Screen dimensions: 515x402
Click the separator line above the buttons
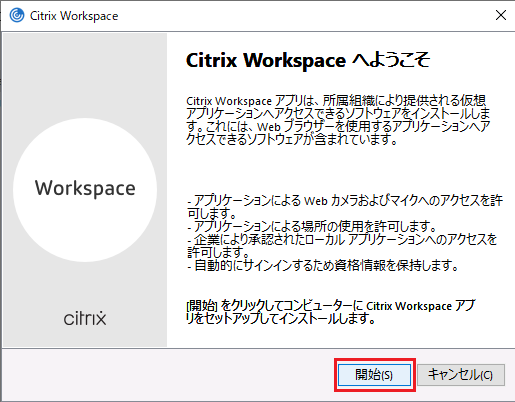pos(257,349)
